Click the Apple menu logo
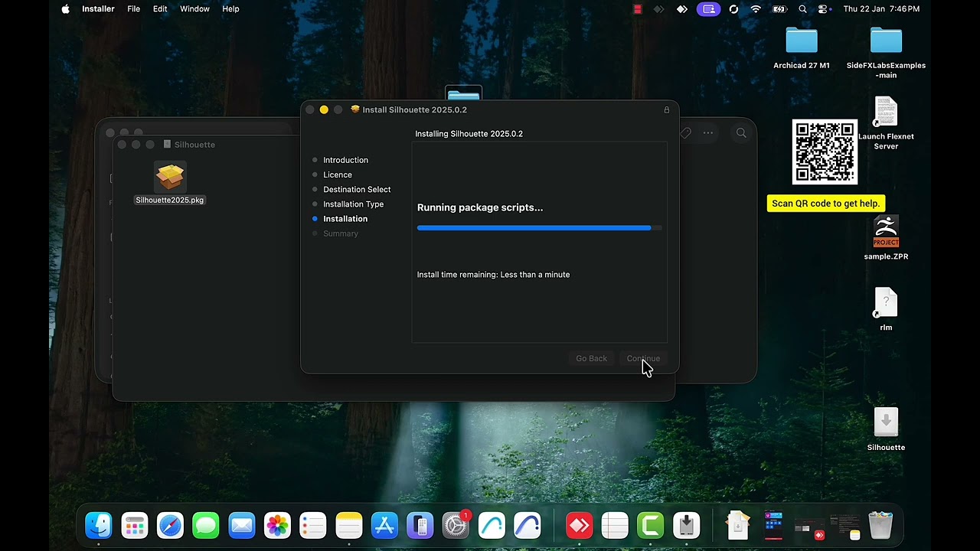980x551 pixels. coord(65,9)
